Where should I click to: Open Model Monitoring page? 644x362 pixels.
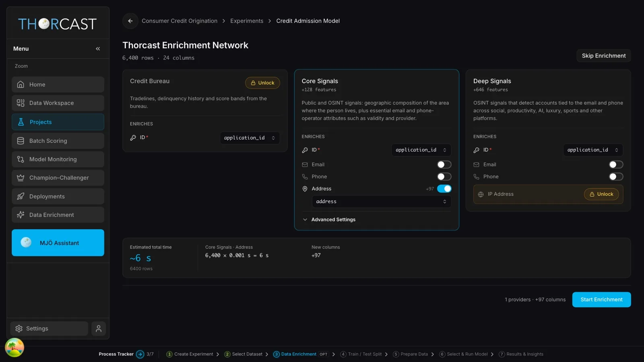click(x=58, y=159)
